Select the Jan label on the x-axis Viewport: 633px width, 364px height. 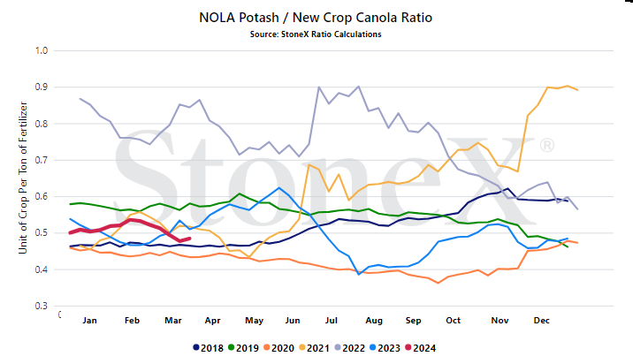[89, 321]
